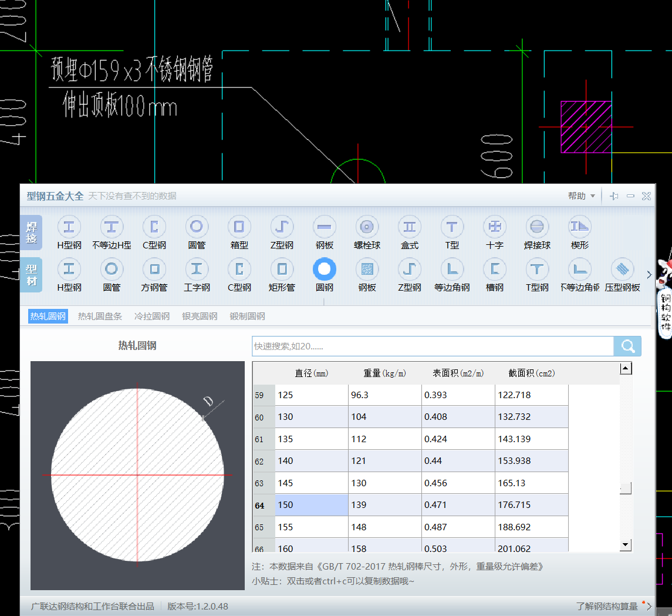Click into the 快速搜索 search field
The height and width of the screenshot is (616, 672).
[433, 346]
